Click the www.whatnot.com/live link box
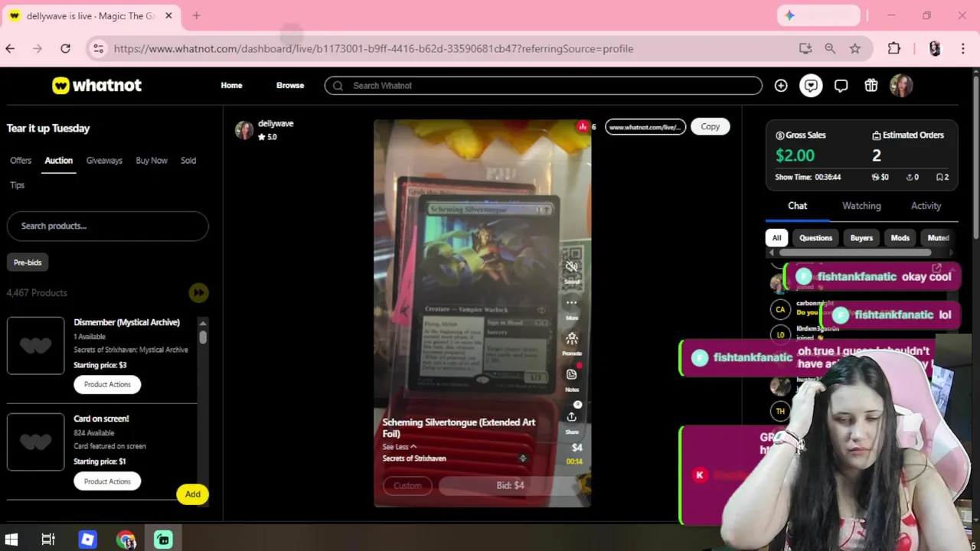The height and width of the screenshot is (551, 980). (x=645, y=127)
